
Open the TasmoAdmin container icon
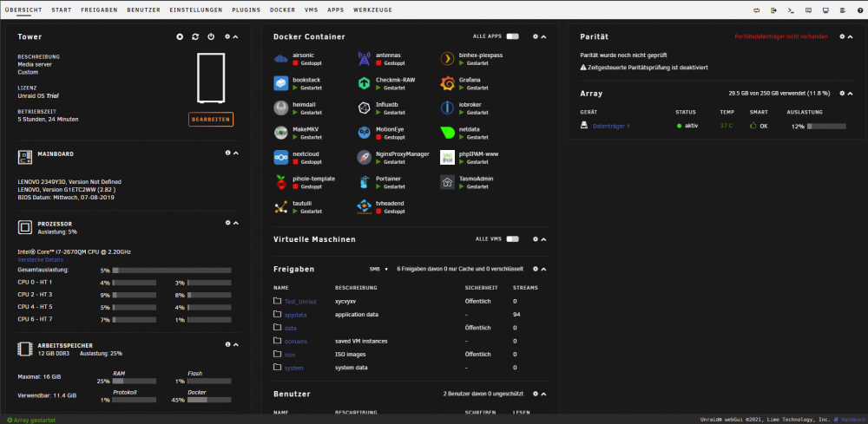(447, 182)
